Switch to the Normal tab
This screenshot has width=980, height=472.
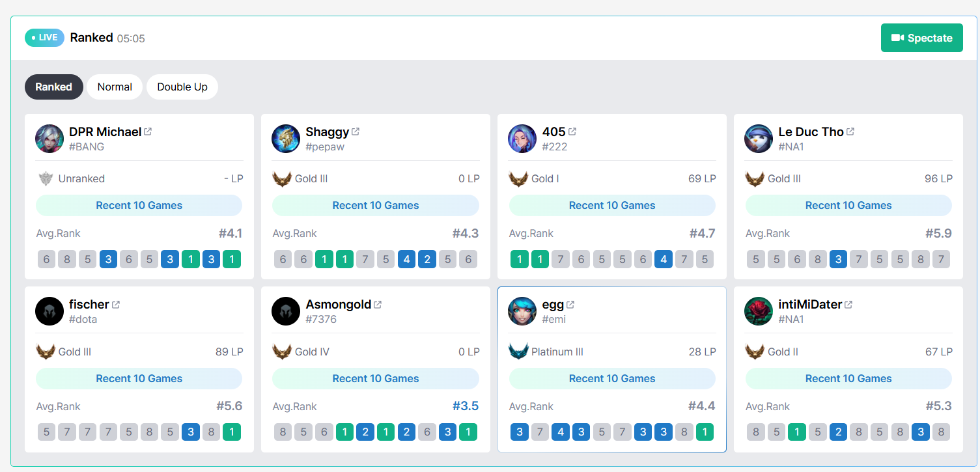(x=115, y=87)
